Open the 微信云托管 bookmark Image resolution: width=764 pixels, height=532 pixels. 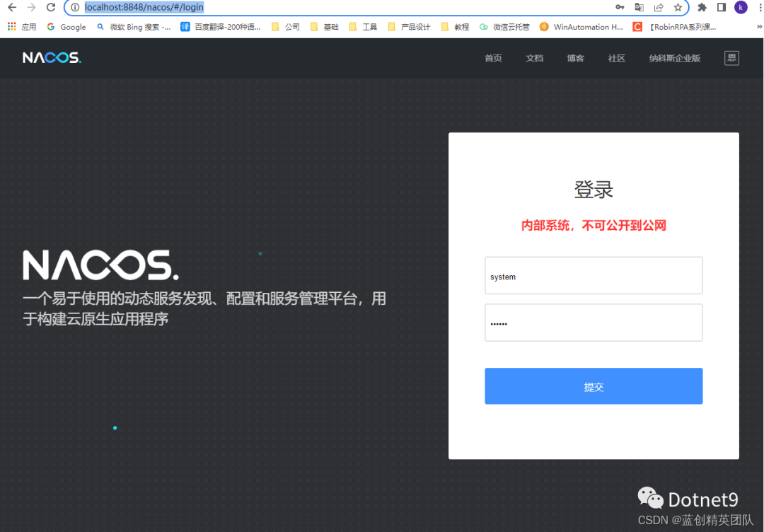coord(504,27)
